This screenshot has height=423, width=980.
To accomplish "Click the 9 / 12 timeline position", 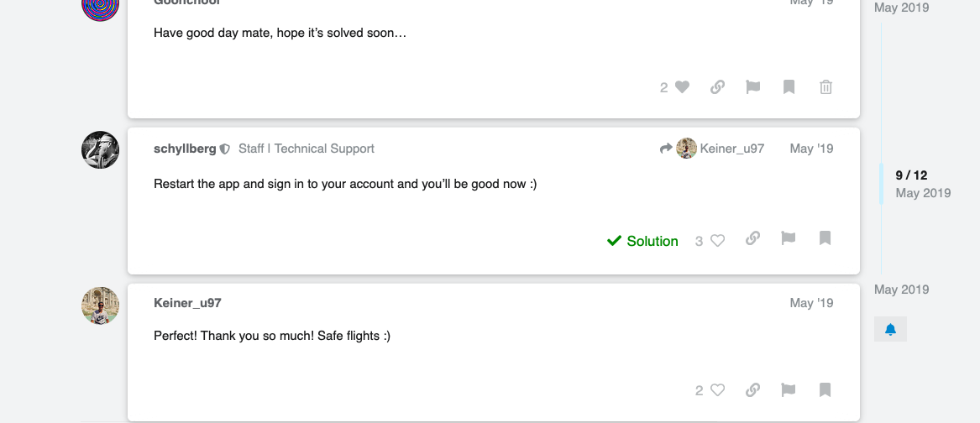I will click(911, 175).
